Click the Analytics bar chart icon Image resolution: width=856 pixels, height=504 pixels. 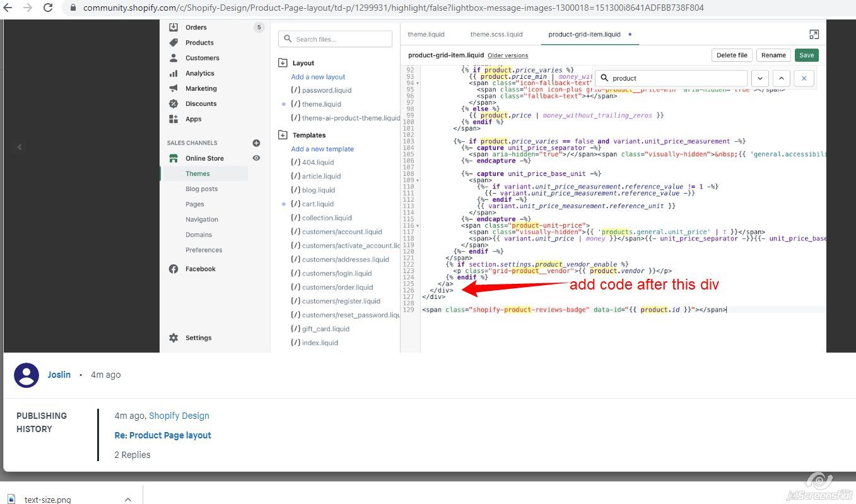point(173,73)
